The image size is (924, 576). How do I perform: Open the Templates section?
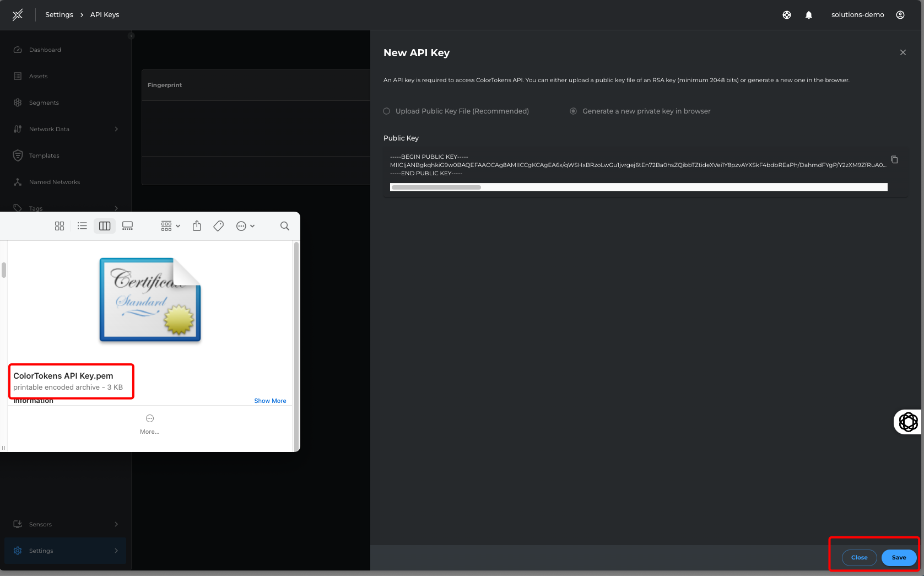point(44,155)
